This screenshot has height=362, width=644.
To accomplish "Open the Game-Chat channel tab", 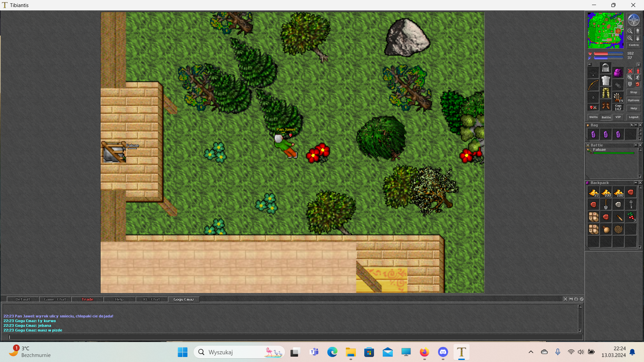I will tap(55, 299).
